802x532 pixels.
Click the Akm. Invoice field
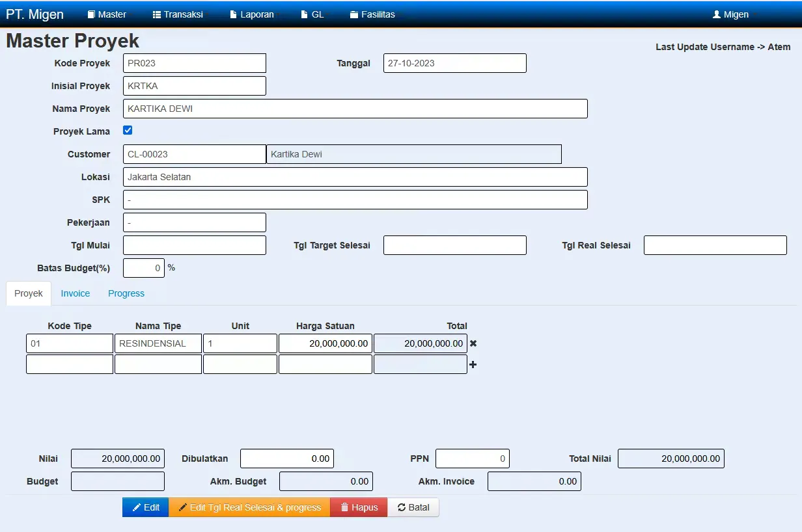click(534, 481)
